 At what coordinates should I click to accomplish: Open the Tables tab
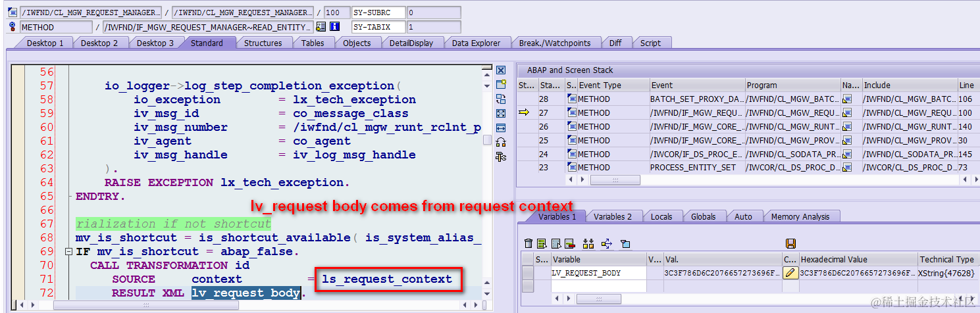point(313,43)
